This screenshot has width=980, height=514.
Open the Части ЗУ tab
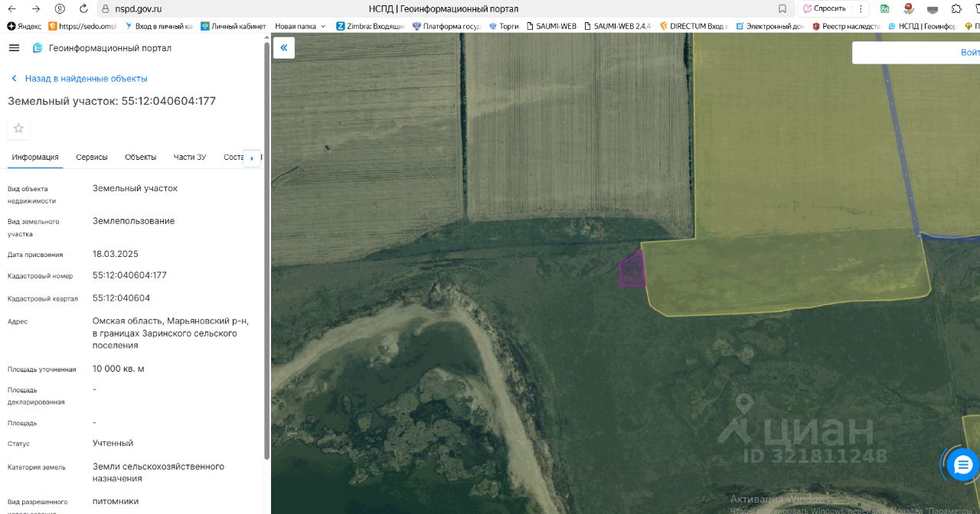(x=190, y=157)
